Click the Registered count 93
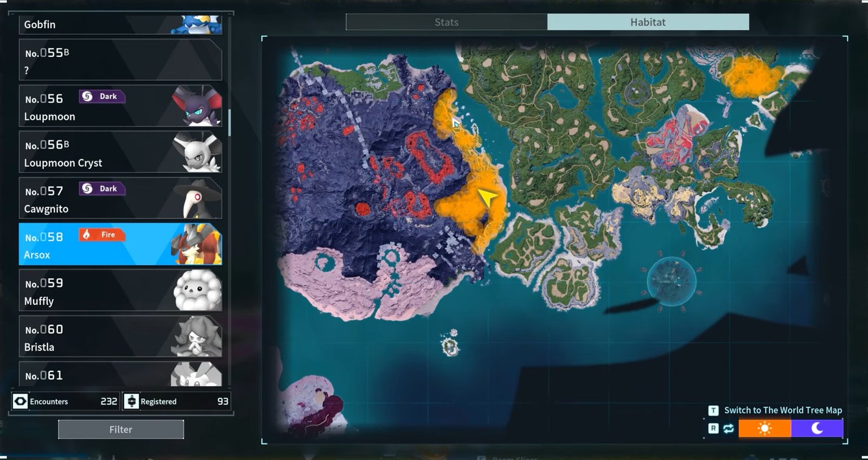The width and height of the screenshot is (868, 460). point(223,401)
